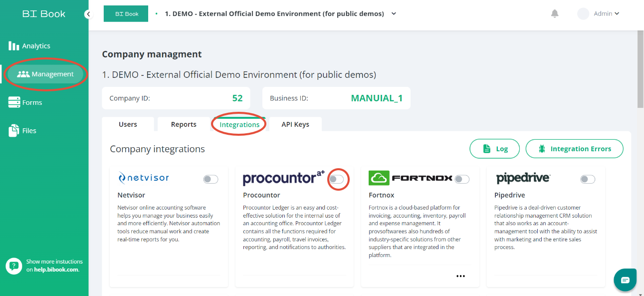The width and height of the screenshot is (644, 296).
Task: Click the green BI Book header button
Action: (126, 14)
